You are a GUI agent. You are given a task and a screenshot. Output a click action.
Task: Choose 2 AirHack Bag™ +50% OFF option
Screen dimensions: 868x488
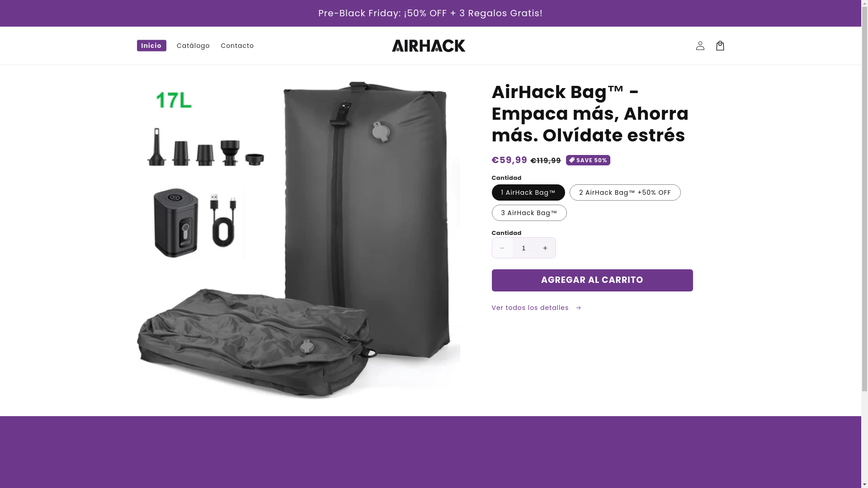625,192
